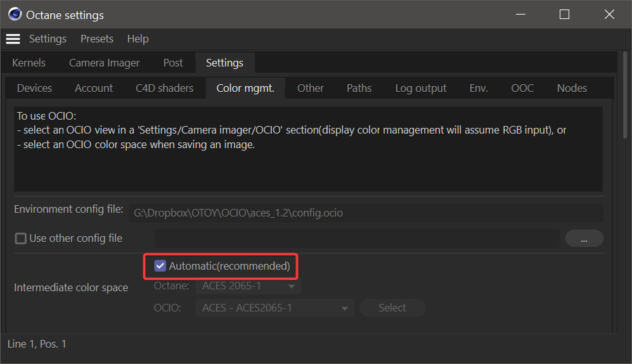Click the Environment config file path field
The image size is (632, 364).
point(366,213)
